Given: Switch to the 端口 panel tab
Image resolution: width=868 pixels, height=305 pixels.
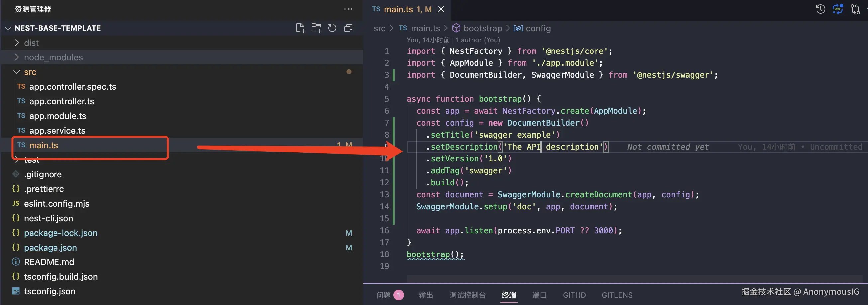Looking at the screenshot, I should (x=539, y=295).
